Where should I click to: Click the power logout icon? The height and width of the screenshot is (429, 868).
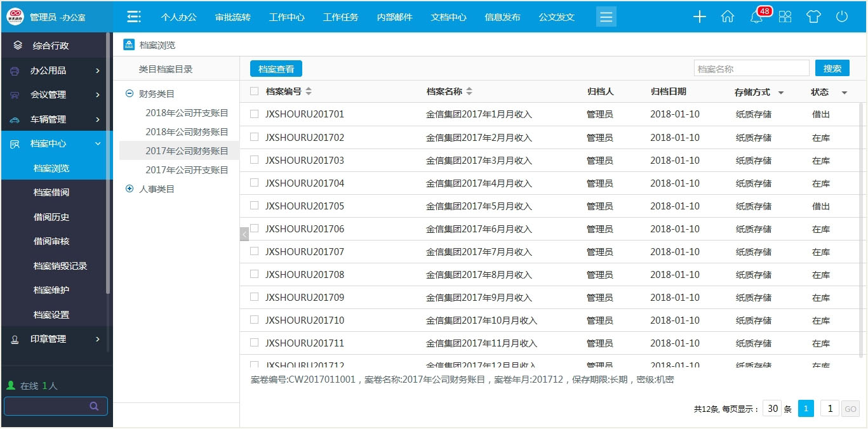(841, 16)
